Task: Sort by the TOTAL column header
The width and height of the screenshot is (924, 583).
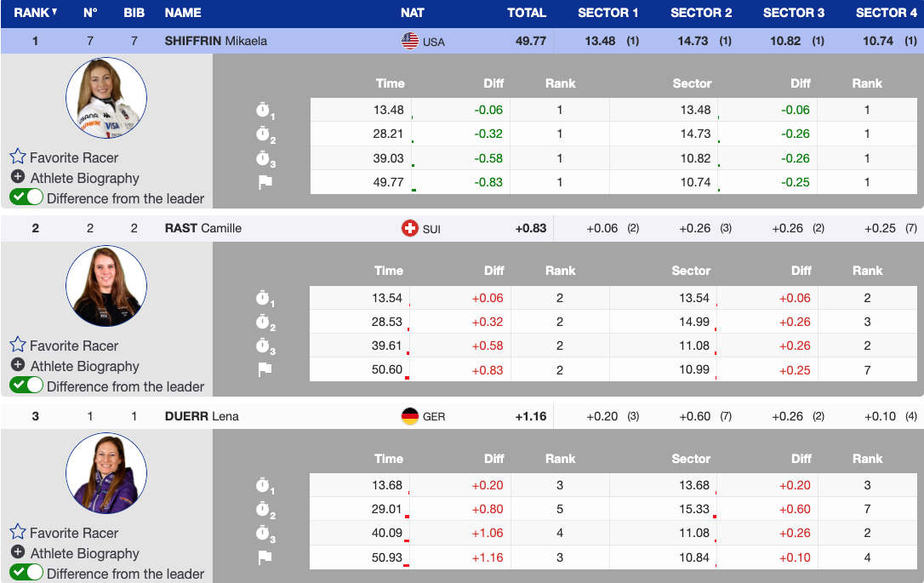Action: click(526, 13)
